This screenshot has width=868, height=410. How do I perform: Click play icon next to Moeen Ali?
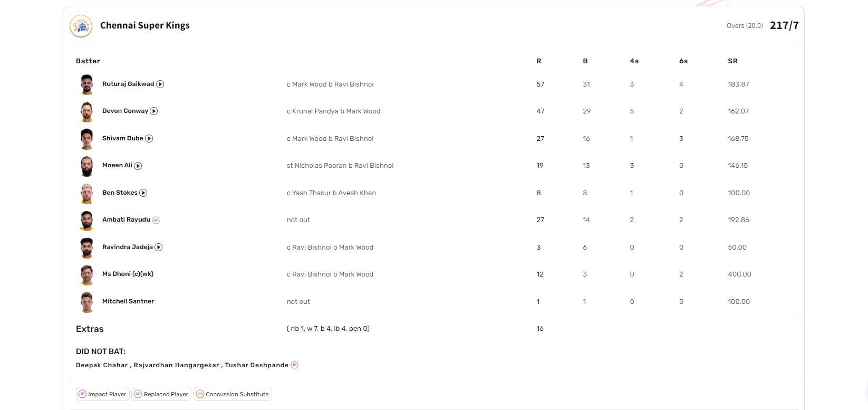pyautogui.click(x=138, y=166)
